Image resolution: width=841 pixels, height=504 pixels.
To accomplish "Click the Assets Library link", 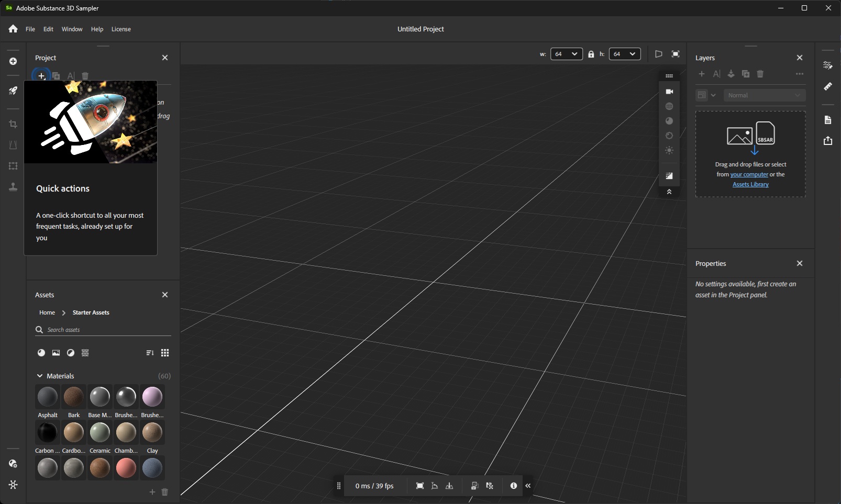I will 750,184.
